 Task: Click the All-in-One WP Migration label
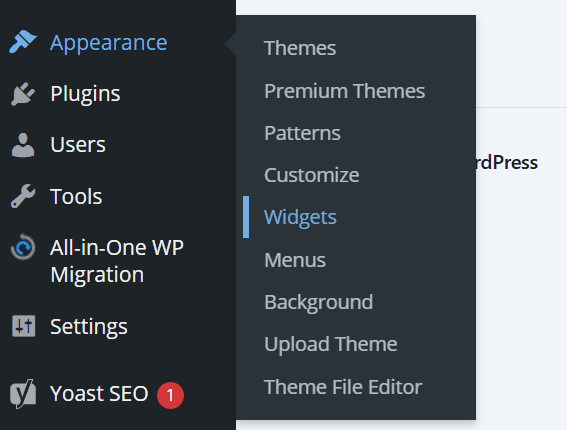click(117, 261)
